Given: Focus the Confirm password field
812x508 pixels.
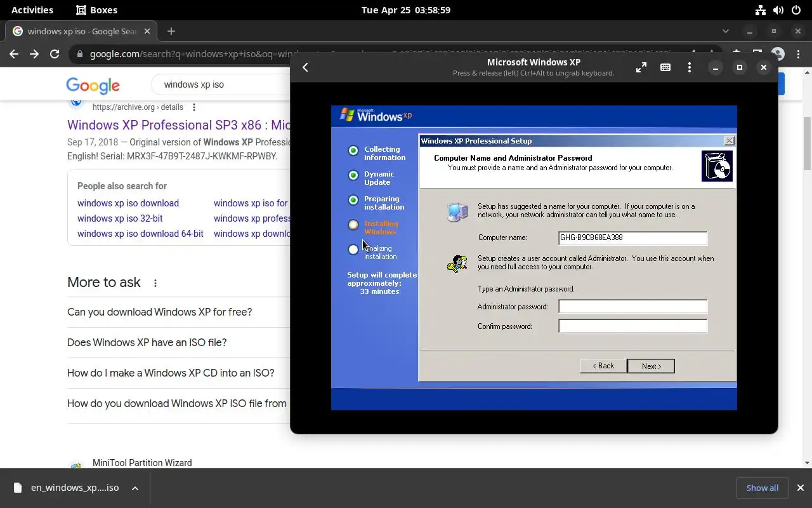Looking at the screenshot, I should (632, 326).
